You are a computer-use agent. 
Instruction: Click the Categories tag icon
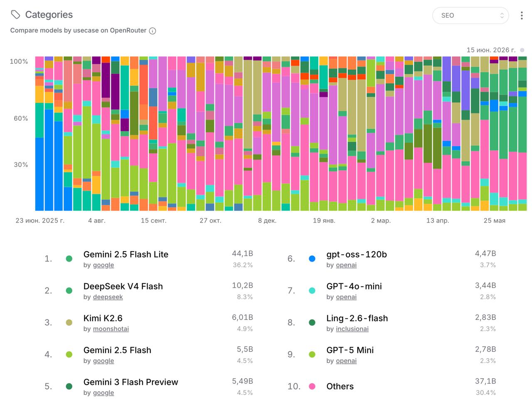pos(15,15)
